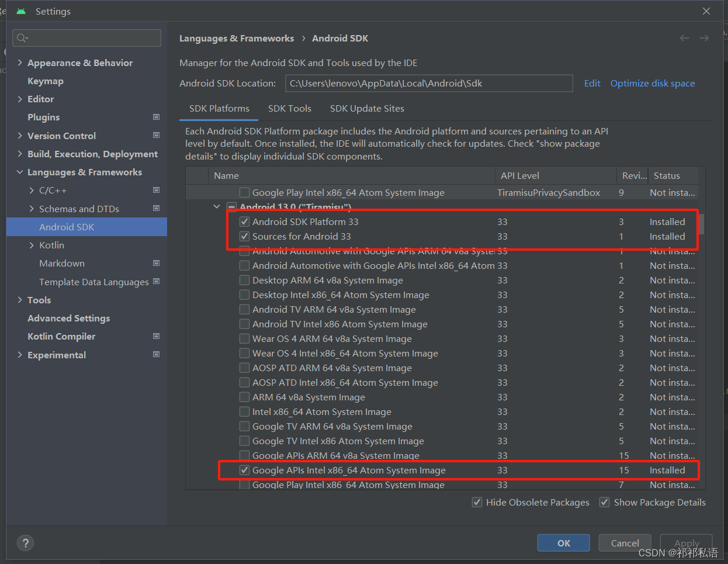
Task: Click Languages & Frameworks breadcrumb
Action: click(237, 38)
